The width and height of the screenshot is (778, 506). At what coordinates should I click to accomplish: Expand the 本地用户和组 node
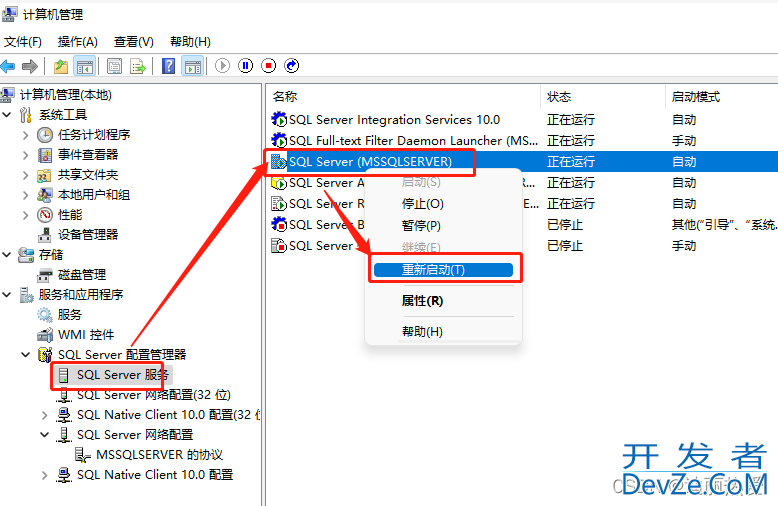(x=26, y=195)
